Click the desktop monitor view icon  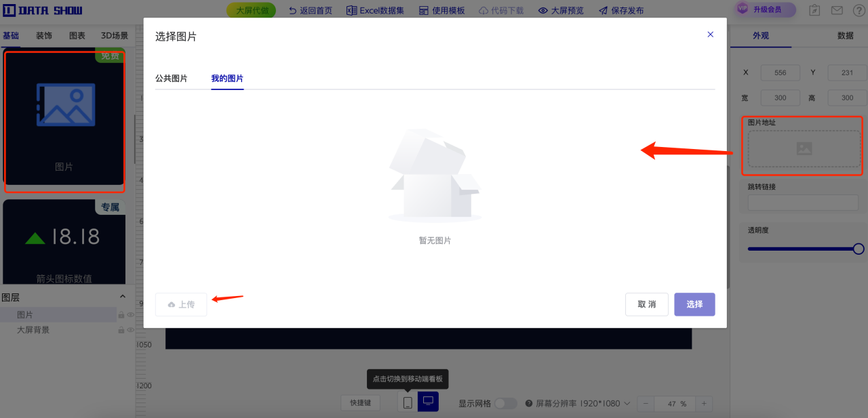pyautogui.click(x=428, y=402)
